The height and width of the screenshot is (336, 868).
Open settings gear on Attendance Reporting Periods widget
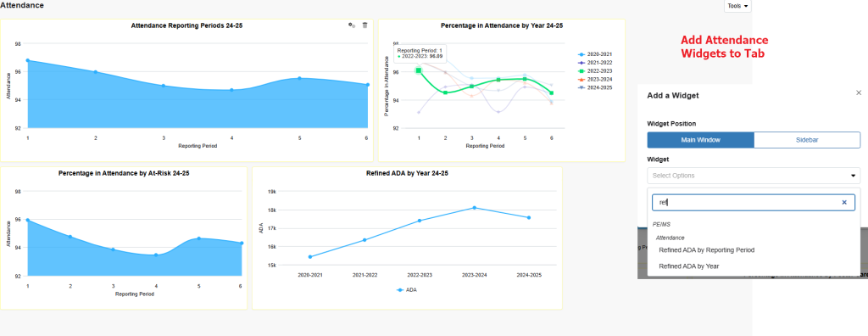pyautogui.click(x=351, y=25)
